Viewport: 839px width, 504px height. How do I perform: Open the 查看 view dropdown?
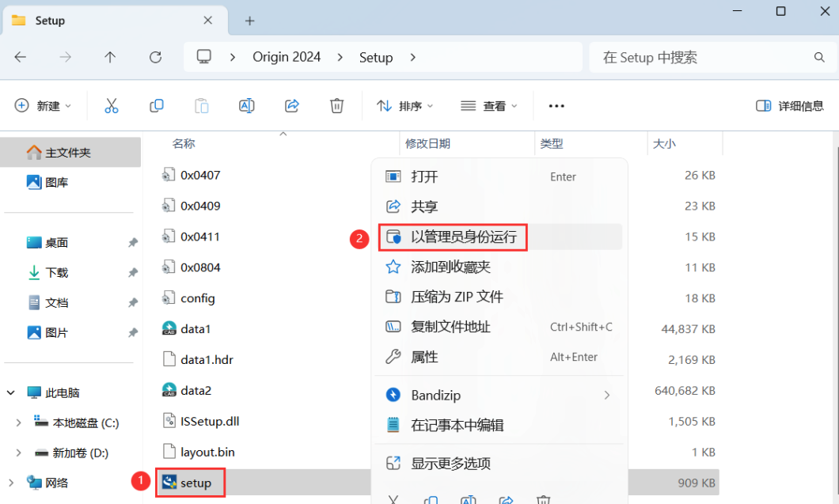pos(489,106)
